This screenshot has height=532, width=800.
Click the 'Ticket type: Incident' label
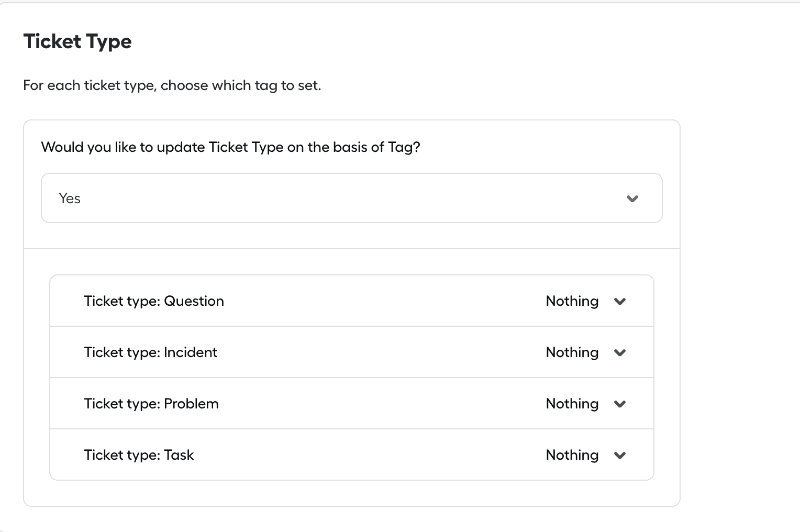[x=150, y=352]
